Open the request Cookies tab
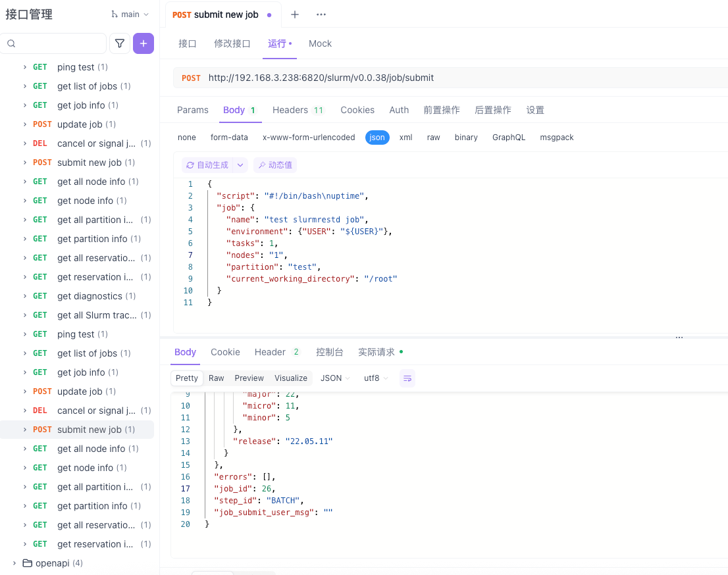This screenshot has height=575, width=728. [x=357, y=110]
